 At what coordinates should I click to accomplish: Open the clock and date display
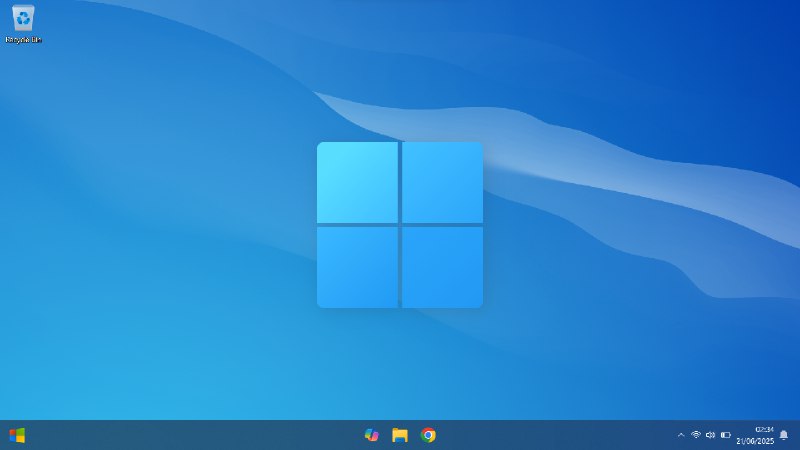[x=755, y=435]
